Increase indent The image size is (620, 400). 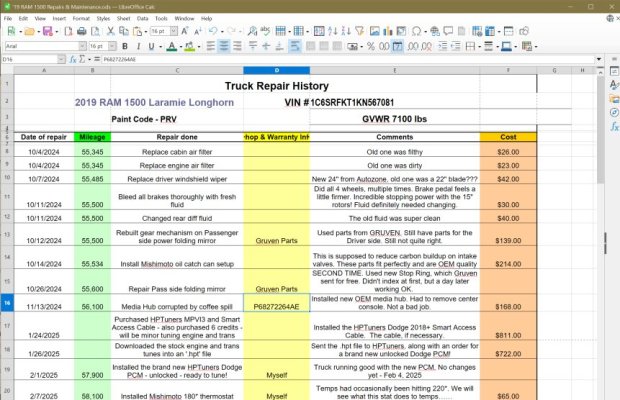442,46
